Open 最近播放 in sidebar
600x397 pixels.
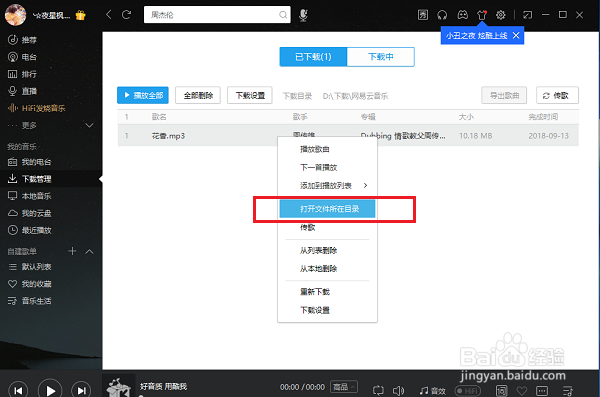click(36, 230)
